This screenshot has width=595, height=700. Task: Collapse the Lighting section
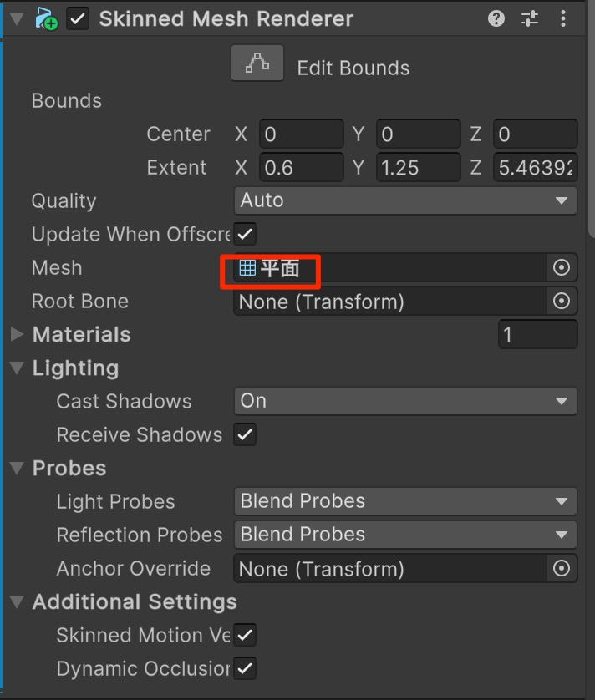point(17,368)
